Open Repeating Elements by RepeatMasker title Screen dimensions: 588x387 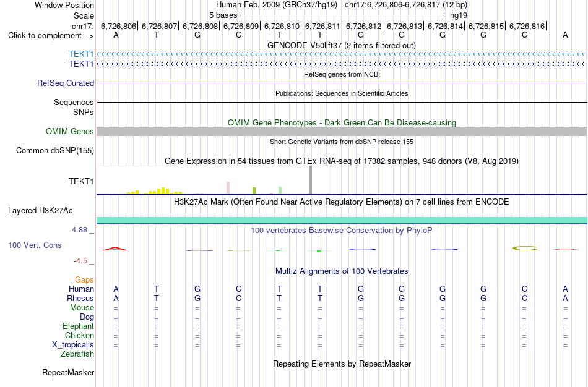(x=342, y=364)
